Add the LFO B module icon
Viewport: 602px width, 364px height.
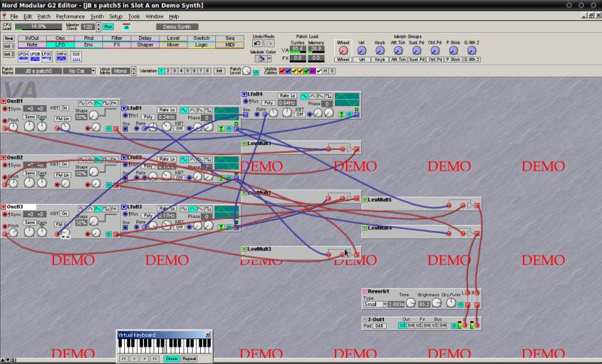coord(35,56)
